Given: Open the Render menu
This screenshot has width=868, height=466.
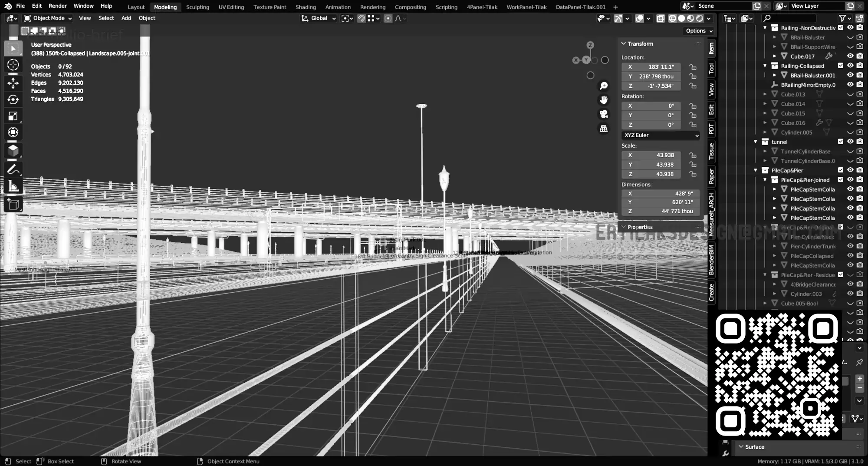Looking at the screenshot, I should 58,6.
